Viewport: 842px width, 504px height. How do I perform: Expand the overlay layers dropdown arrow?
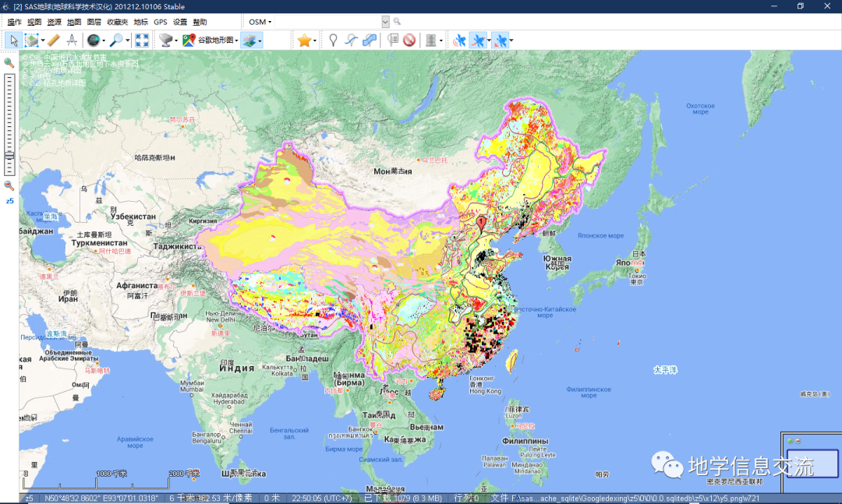(x=260, y=41)
